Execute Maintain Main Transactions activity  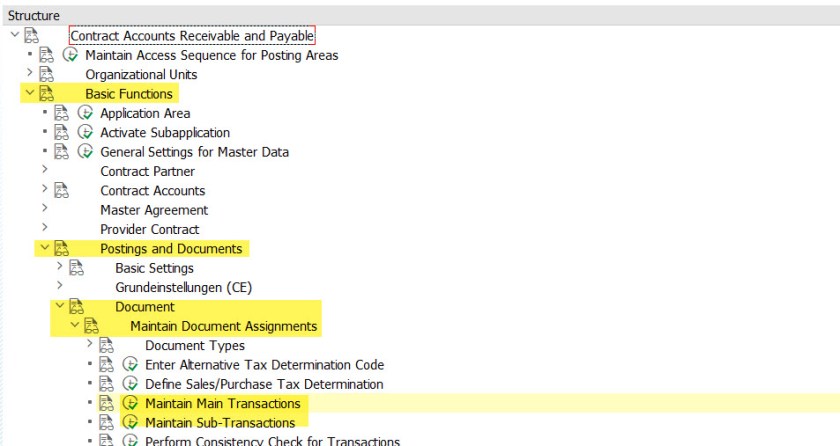pos(130,403)
